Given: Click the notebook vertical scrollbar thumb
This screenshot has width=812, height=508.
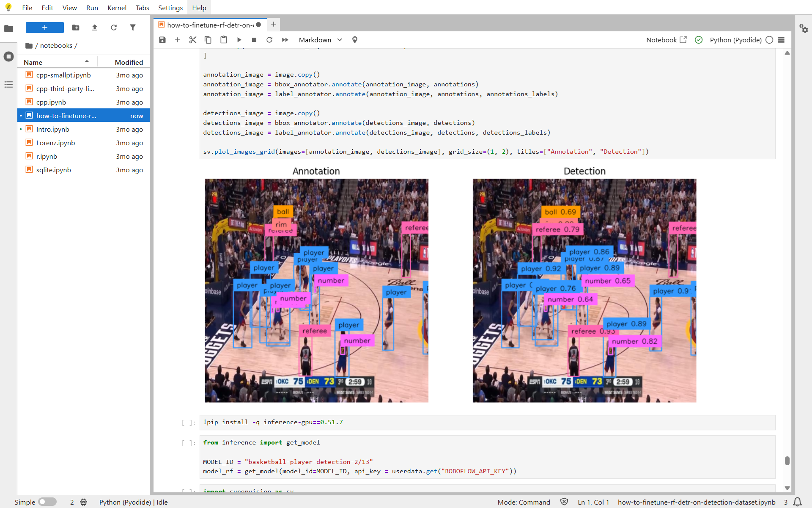Looking at the screenshot, I should (787, 461).
